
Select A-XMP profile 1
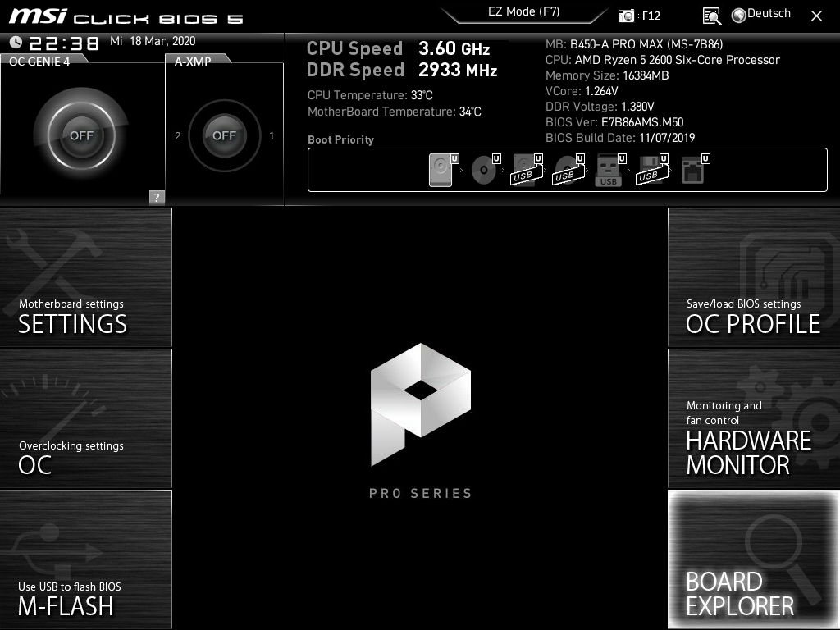(x=272, y=136)
